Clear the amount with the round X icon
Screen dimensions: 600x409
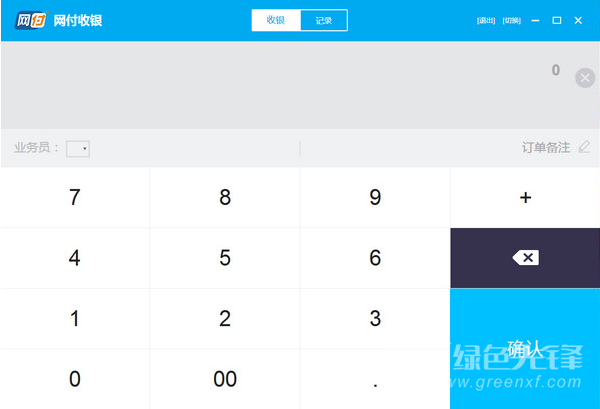coord(585,78)
